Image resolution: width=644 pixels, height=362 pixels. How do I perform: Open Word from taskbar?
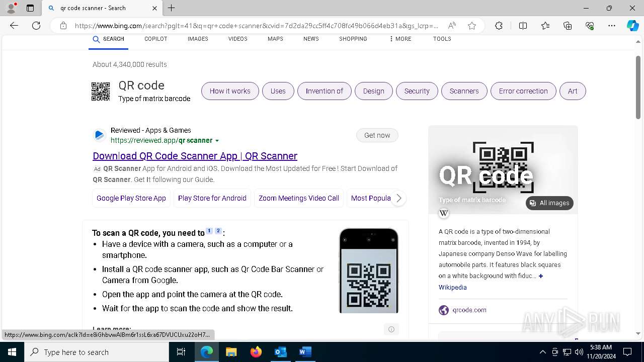click(x=305, y=352)
